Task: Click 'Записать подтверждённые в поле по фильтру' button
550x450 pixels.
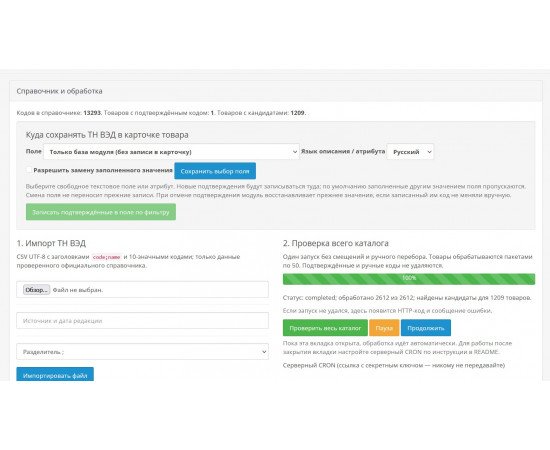Action: pos(101,212)
